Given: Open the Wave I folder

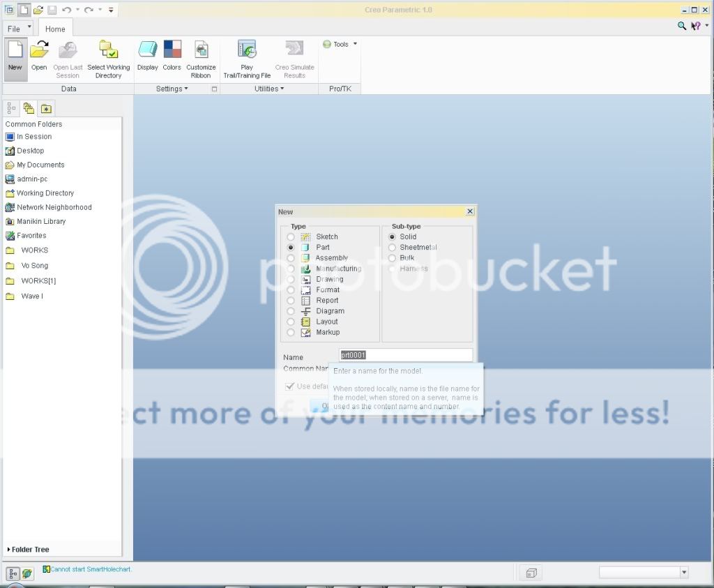Looking at the screenshot, I should click(x=24, y=296).
